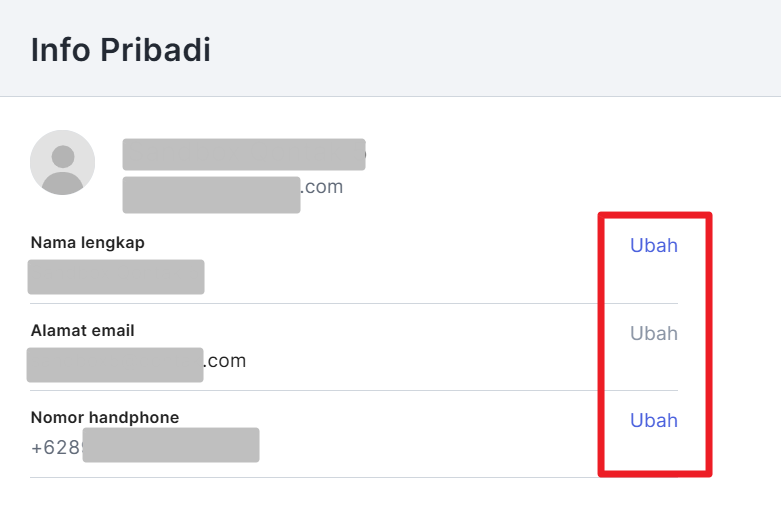Click the hidden email under Alamat email
The image size is (781, 530).
tap(115, 364)
